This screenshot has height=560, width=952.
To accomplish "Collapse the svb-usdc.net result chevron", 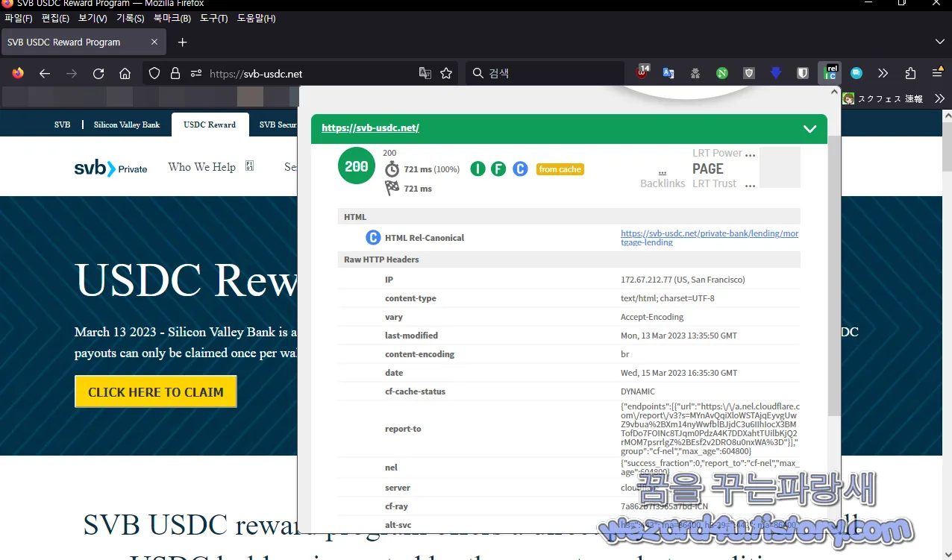I will coord(809,129).
